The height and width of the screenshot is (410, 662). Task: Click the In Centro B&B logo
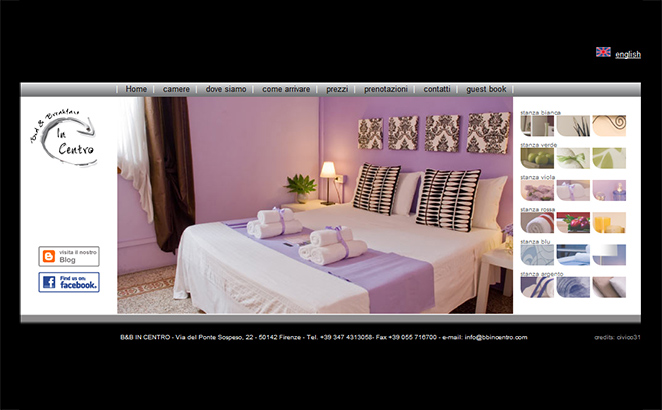pos(64,141)
